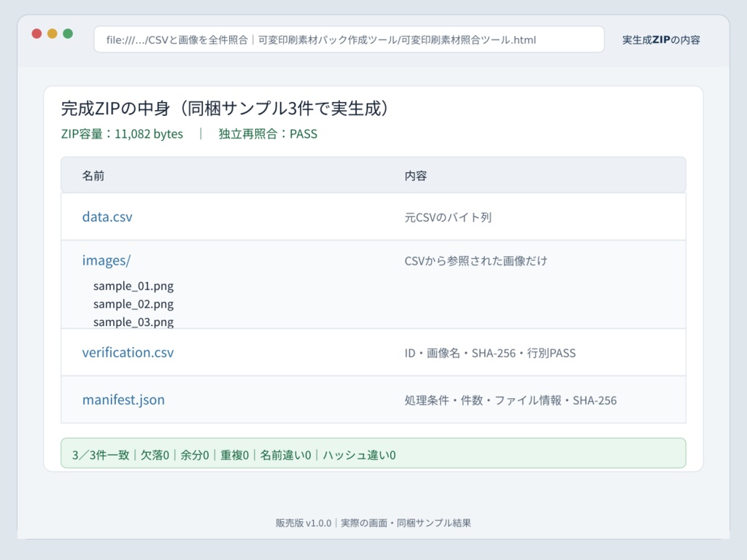Click 余分0 in summary bar
This screenshot has height=560, width=747.
tap(195, 455)
